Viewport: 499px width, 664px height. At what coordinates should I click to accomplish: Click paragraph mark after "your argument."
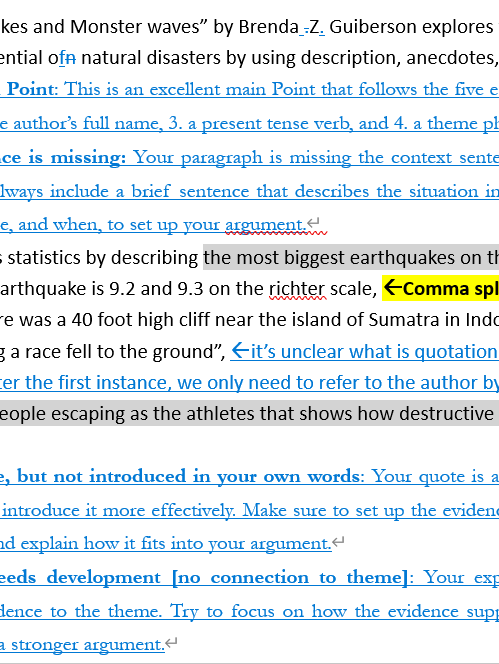[313, 222]
